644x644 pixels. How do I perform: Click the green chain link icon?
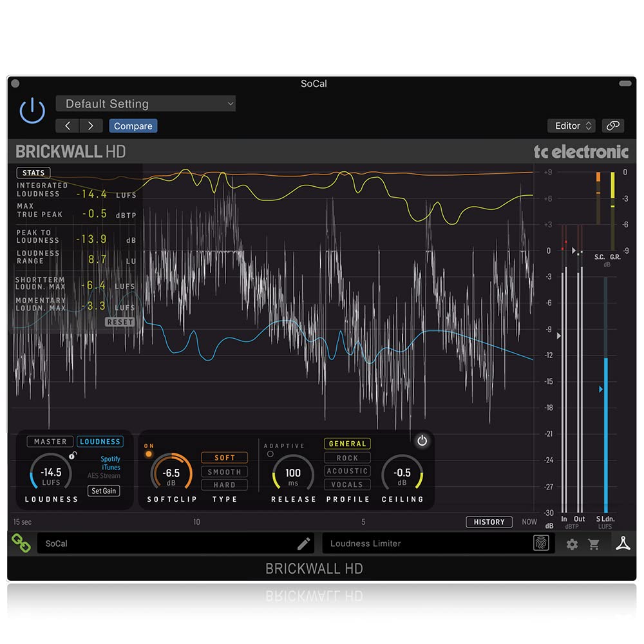21,543
